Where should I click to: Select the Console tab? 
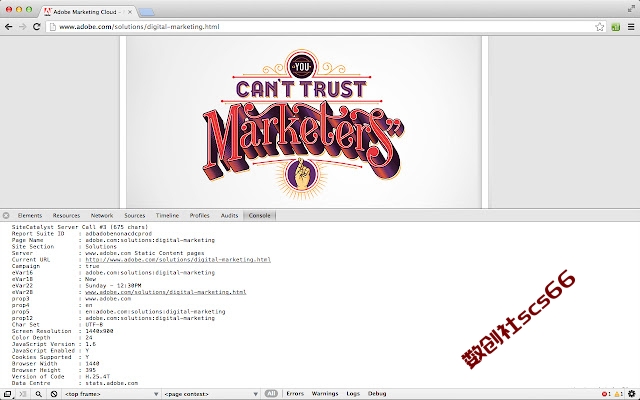pyautogui.click(x=260, y=216)
